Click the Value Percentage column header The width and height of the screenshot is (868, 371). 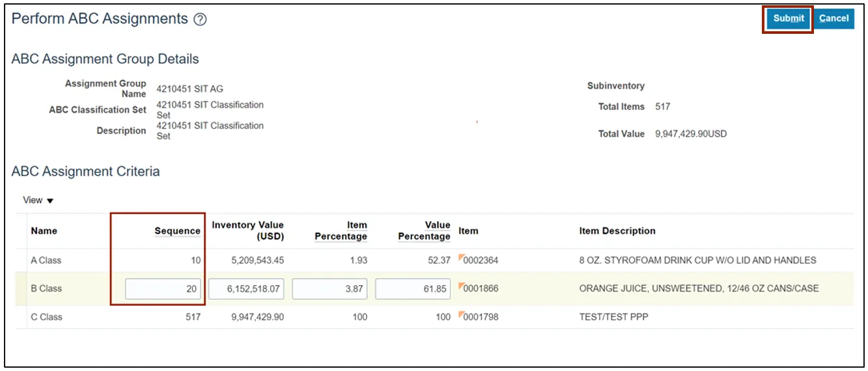coord(425,231)
